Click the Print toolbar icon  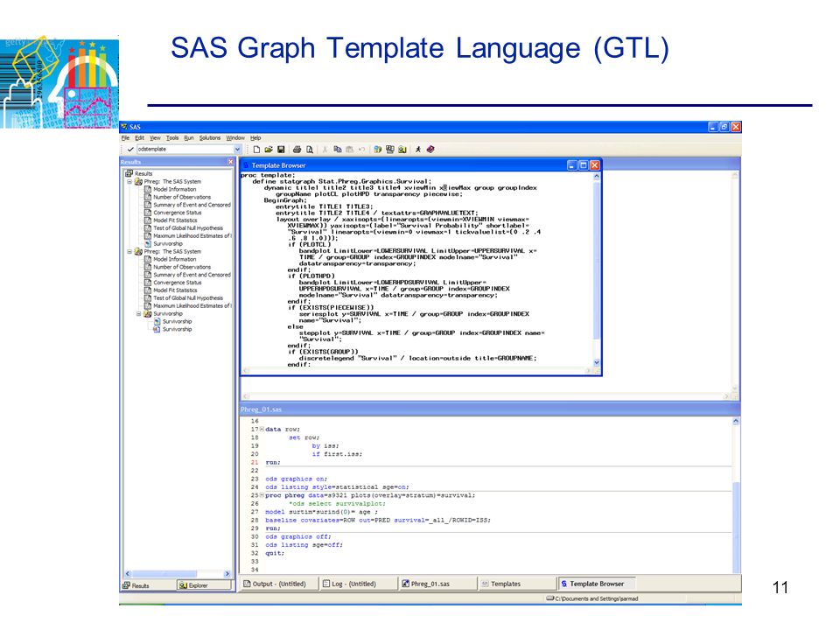(x=297, y=150)
